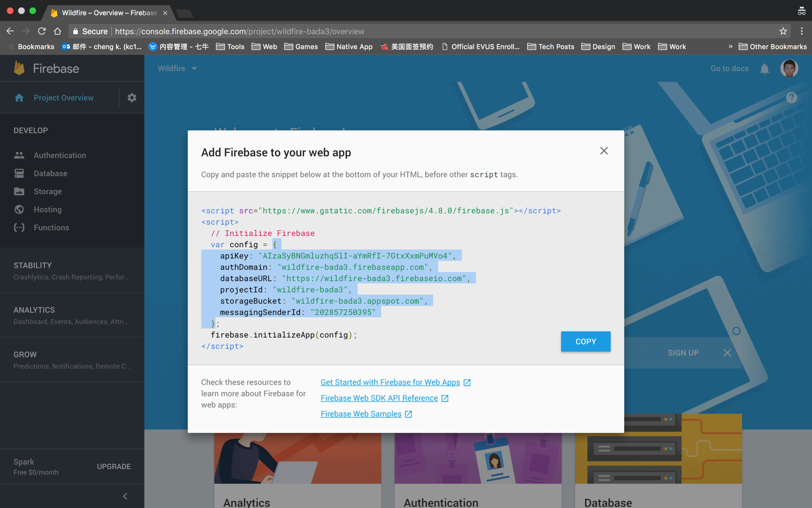
Task: Click the UPGRADE plan button
Action: pos(114,467)
